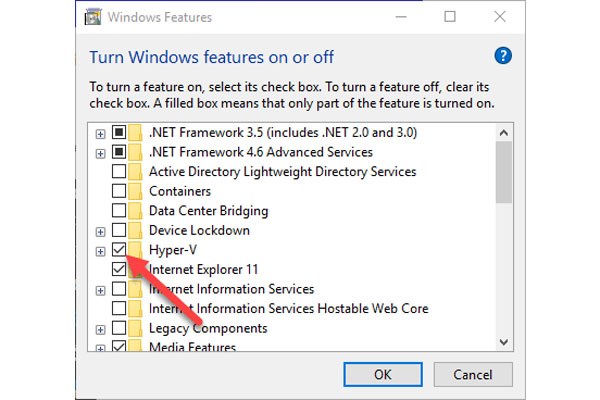
Task: Select the Media Features list entry
Action: pyautogui.click(x=192, y=346)
